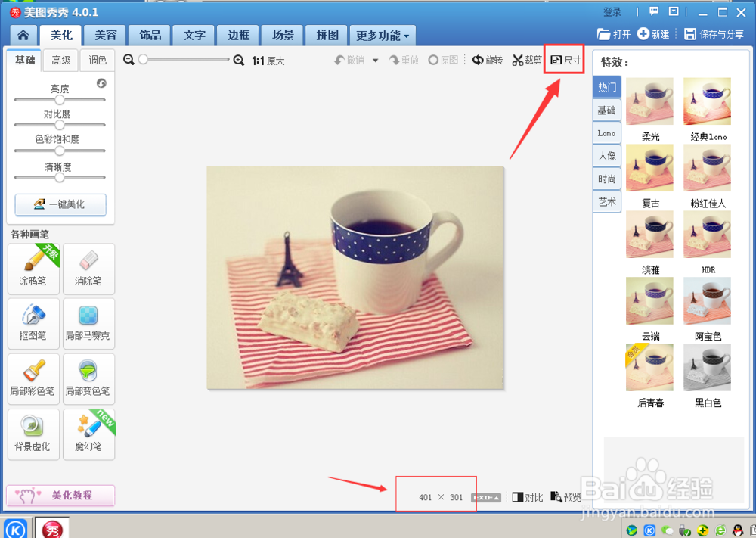Click the 1:1 原大 actual size button
This screenshot has width=756, height=538.
pos(268,61)
